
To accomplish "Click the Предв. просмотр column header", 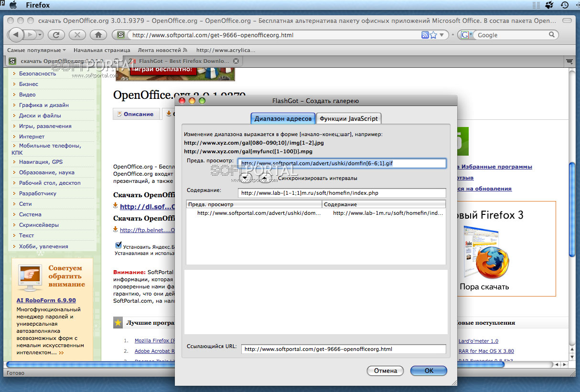I will pyautogui.click(x=254, y=204).
